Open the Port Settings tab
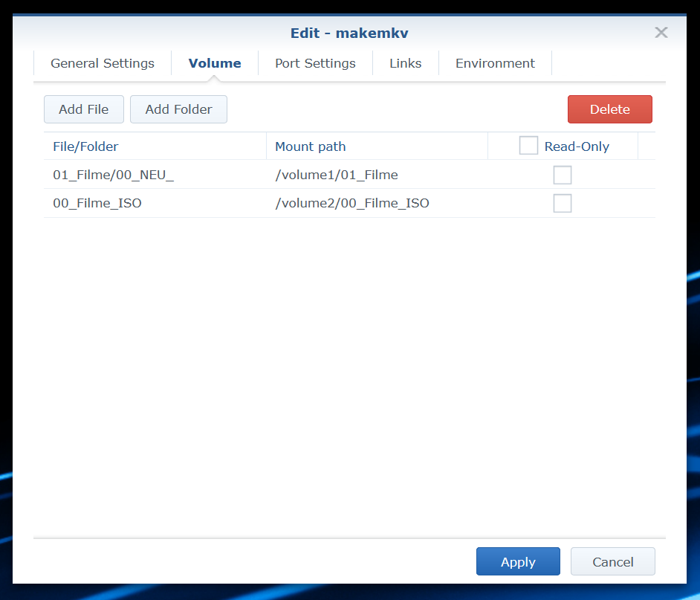The width and height of the screenshot is (700, 600). [315, 63]
